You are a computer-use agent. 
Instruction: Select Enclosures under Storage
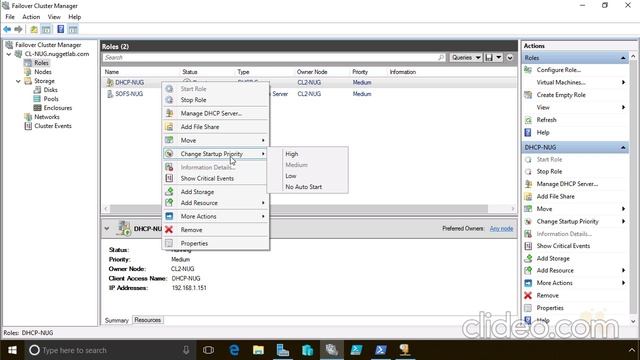pyautogui.click(x=58, y=108)
